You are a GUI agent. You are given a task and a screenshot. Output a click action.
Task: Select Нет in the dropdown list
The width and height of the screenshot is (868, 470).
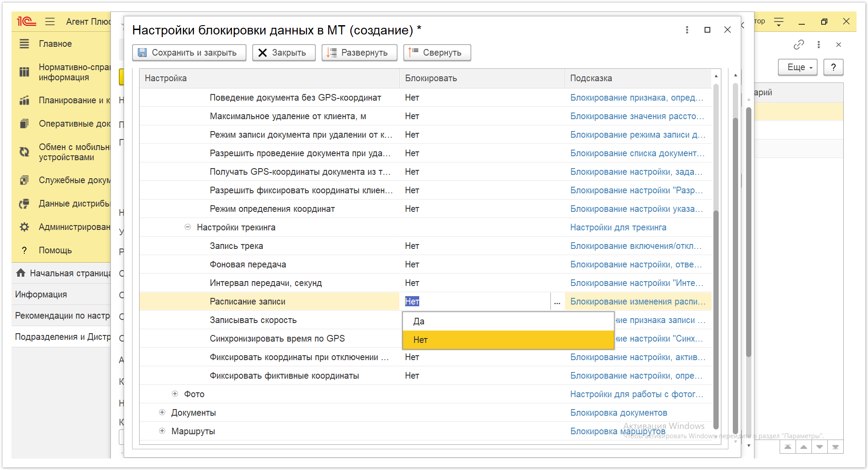pyautogui.click(x=508, y=340)
